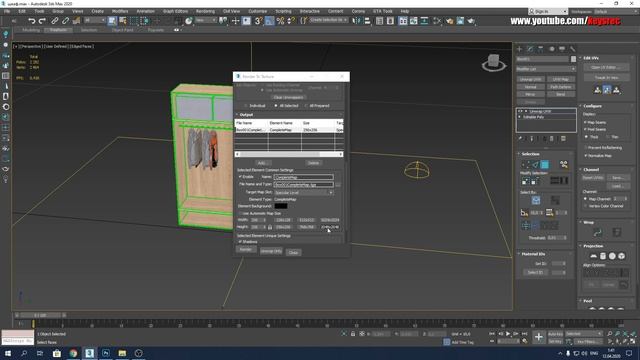This screenshot has width=640, height=360.
Task: Collapse the Output rollout
Action: [247, 115]
